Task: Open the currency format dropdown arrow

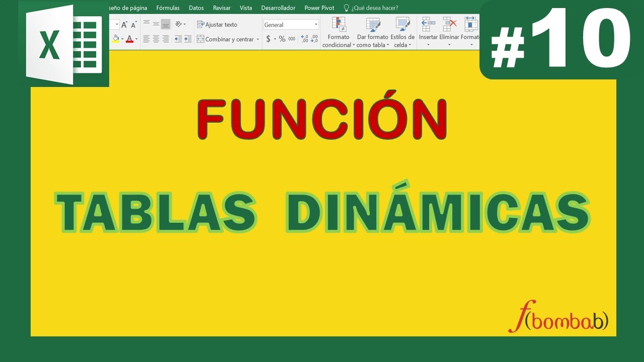Action: coord(275,39)
